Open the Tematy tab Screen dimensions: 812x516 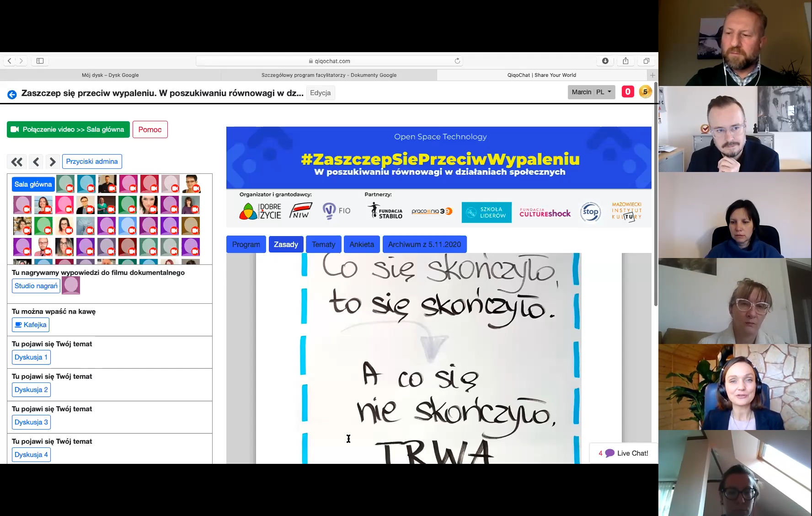(323, 244)
